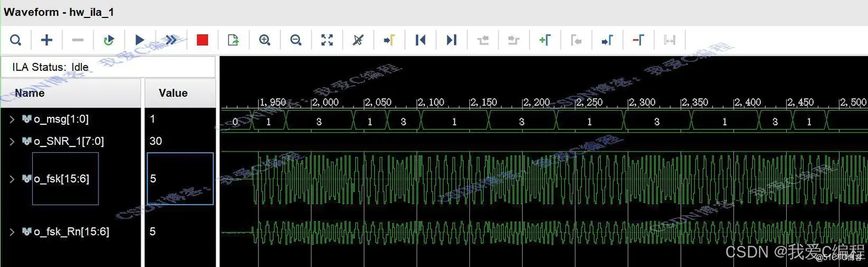Screen dimensions: 868x267
Task: Zoom in on the waveform
Action: coord(265,40)
